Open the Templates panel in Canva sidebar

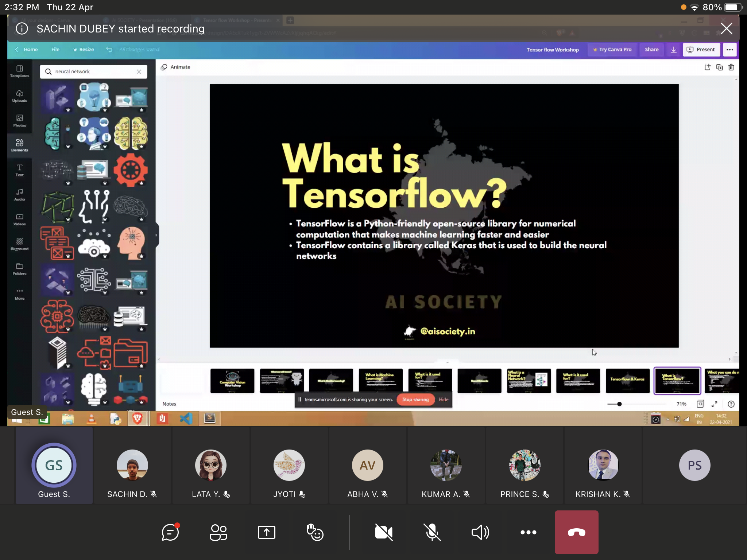(x=20, y=71)
